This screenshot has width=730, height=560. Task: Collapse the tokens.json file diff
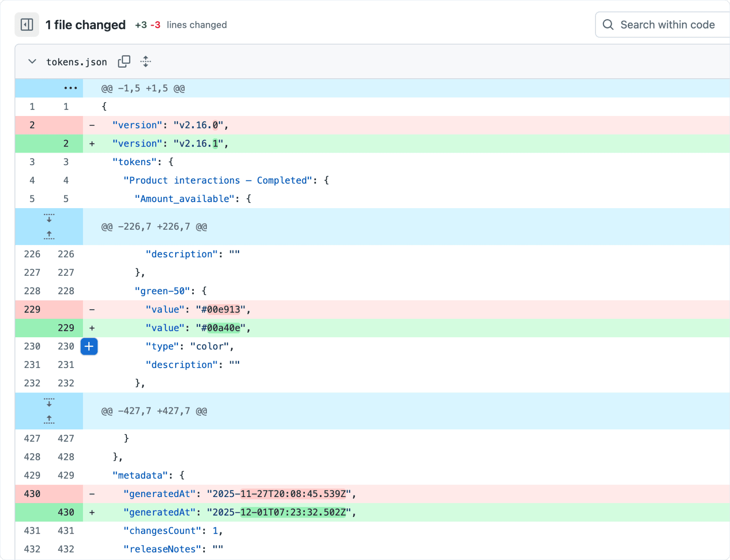click(x=32, y=62)
